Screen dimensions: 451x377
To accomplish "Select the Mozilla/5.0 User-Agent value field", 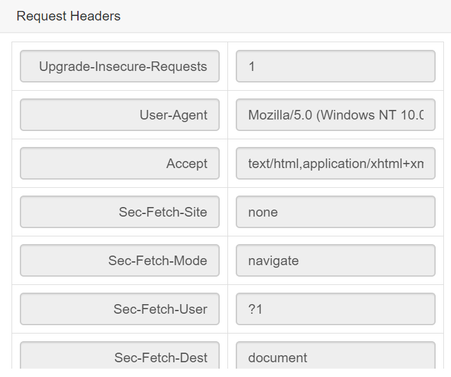I will pos(336,115).
